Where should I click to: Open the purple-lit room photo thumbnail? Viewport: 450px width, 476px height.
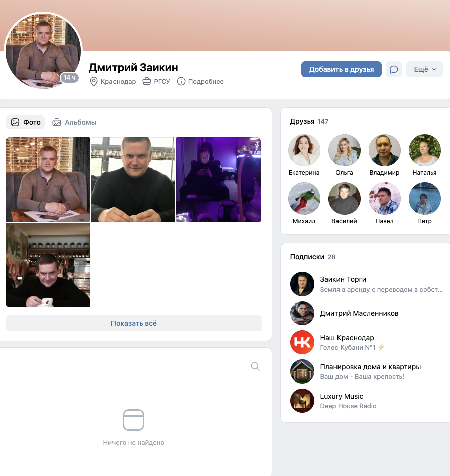click(x=218, y=179)
